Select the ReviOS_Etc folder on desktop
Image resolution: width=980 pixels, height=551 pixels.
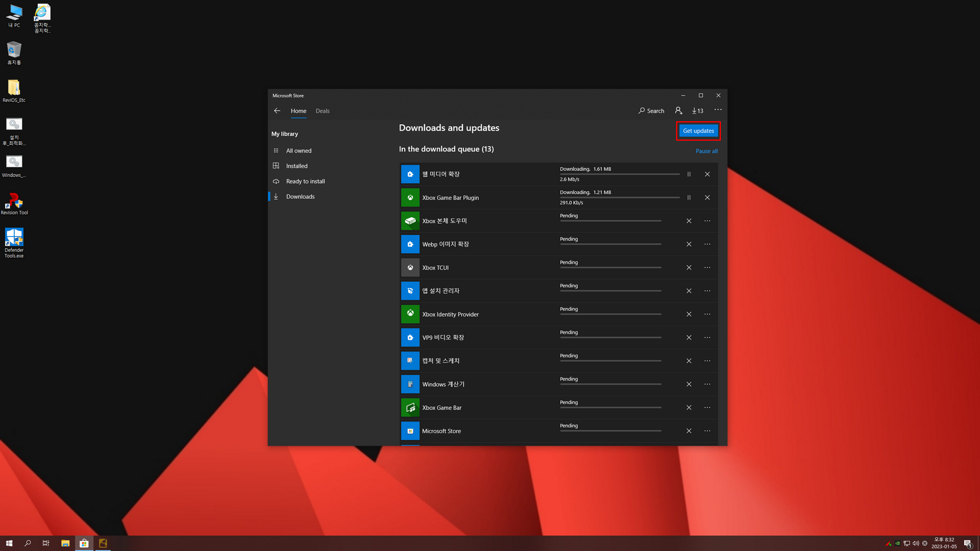(x=14, y=91)
